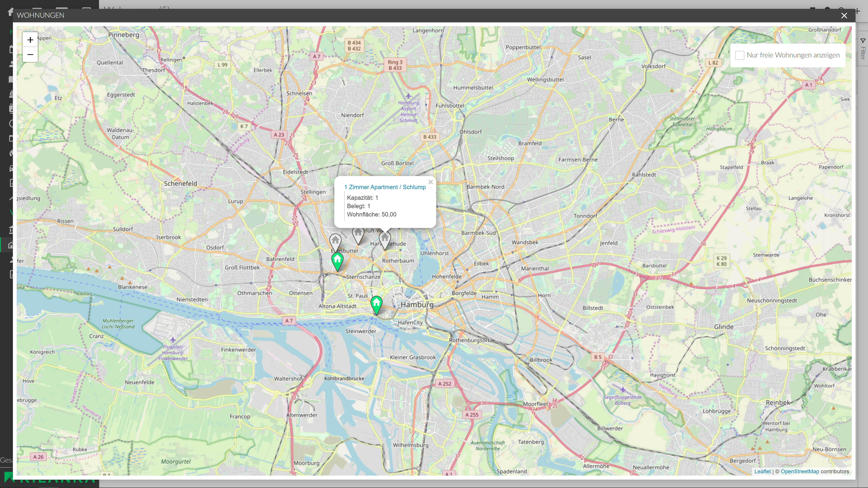Viewport: 868px width, 488px height.
Task: Open the OpenStreetMap attribution link
Action: (800, 472)
